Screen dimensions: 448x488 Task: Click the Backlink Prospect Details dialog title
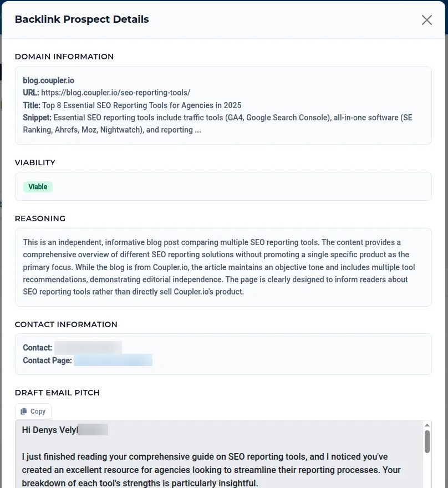(x=82, y=19)
